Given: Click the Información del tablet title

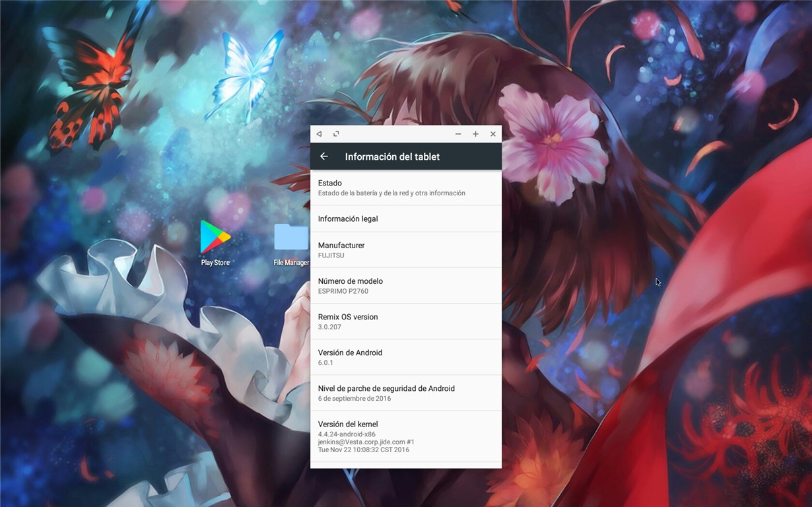Looking at the screenshot, I should click(x=392, y=156).
